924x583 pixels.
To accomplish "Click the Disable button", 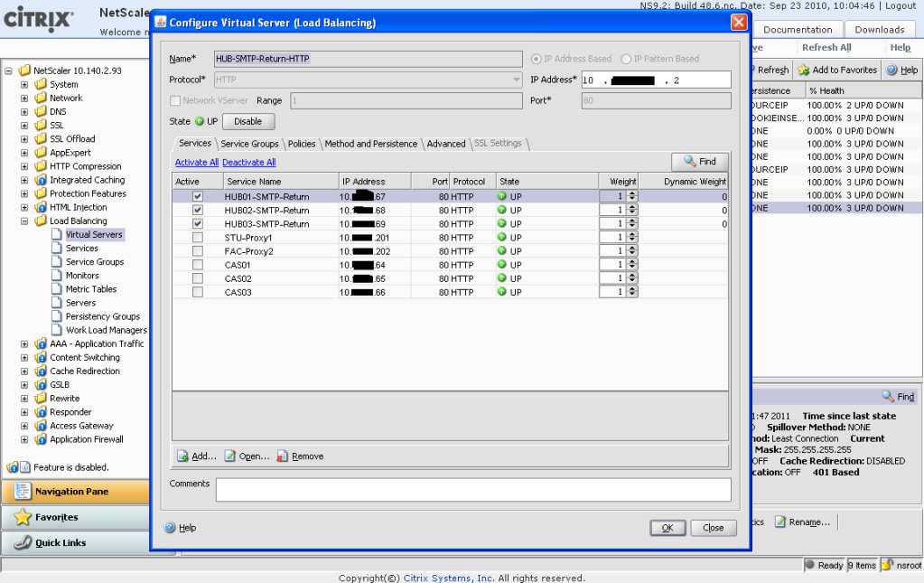I will coord(248,121).
